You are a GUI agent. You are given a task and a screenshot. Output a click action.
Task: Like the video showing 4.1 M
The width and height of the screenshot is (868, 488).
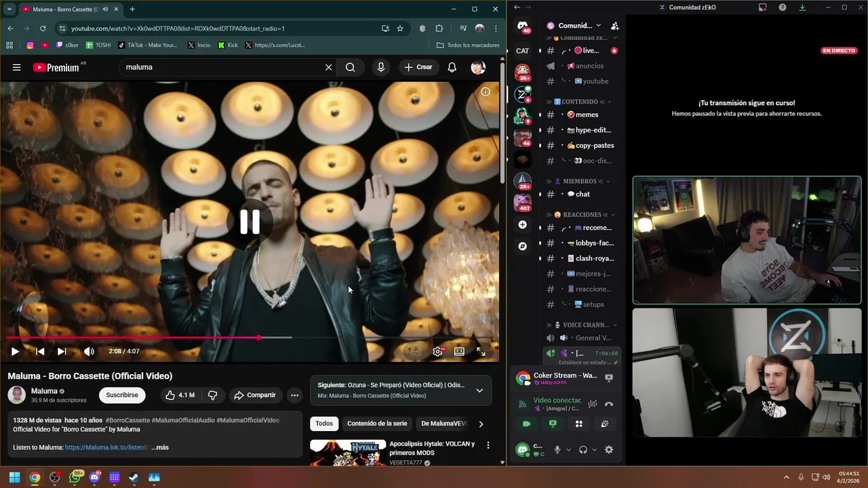(x=180, y=395)
